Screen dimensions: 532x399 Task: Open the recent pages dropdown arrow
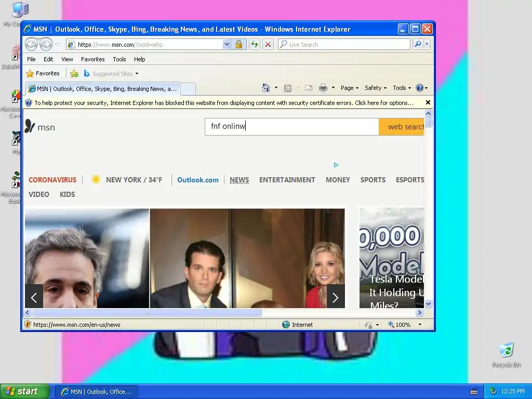57,45
